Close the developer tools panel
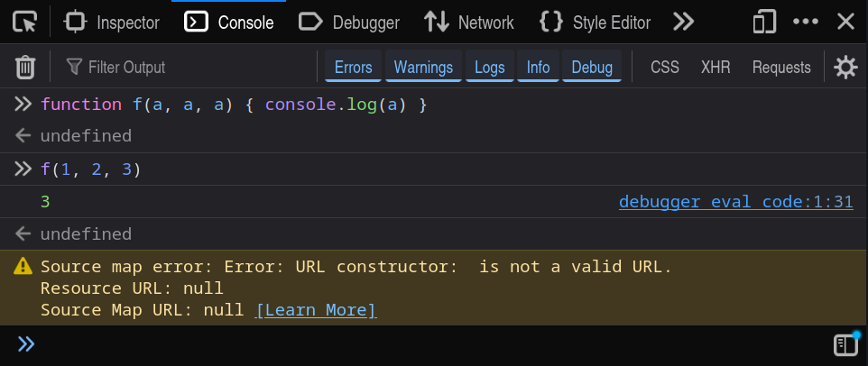The width and height of the screenshot is (868, 366). coord(845,23)
